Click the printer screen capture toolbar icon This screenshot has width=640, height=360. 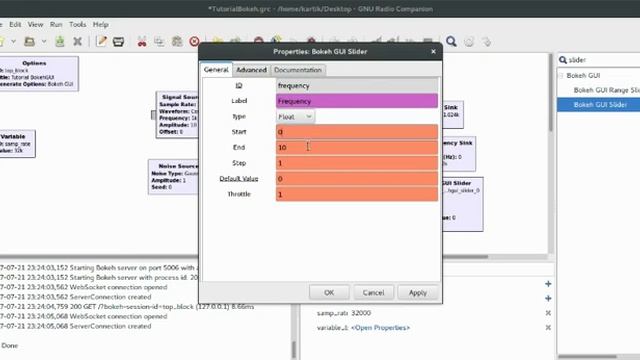(118, 41)
